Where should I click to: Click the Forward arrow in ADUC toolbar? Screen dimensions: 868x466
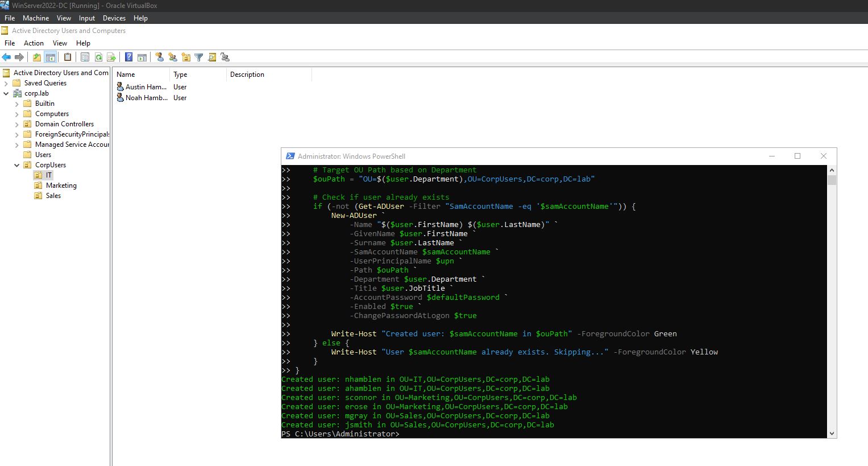19,57
